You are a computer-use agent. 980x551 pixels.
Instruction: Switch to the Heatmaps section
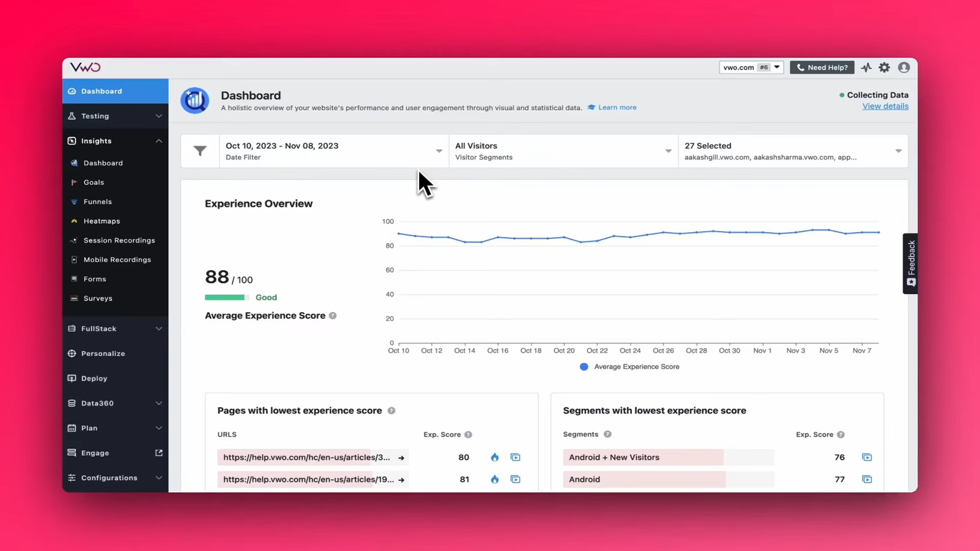[x=102, y=221]
